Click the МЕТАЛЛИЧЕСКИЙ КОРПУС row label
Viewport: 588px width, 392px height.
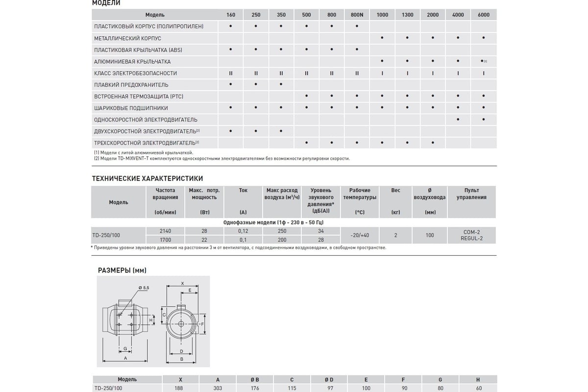127,38
